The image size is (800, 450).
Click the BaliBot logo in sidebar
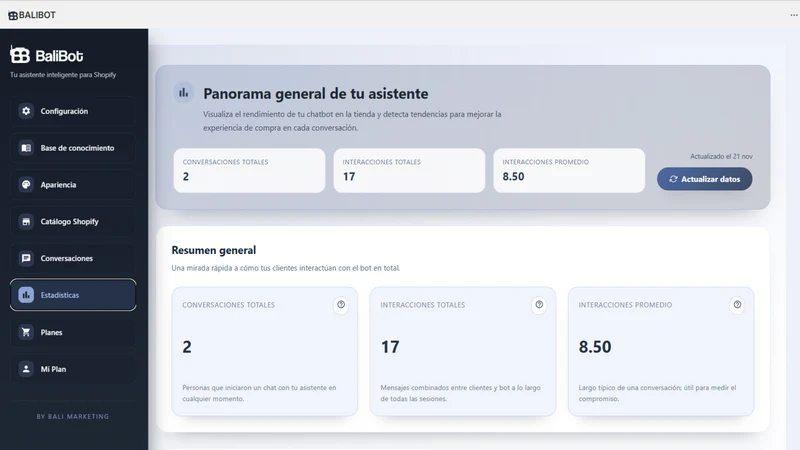(46, 55)
